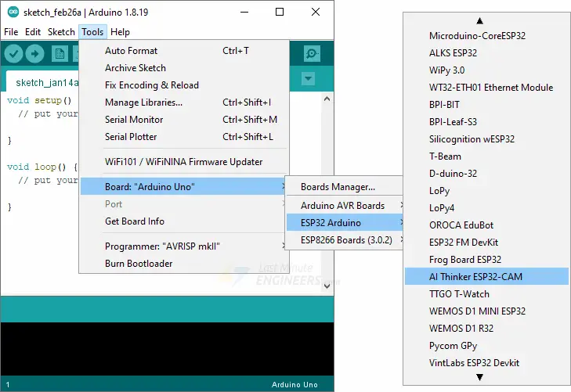Select LoPy board entry
This screenshot has height=392, width=571.
(x=486, y=191)
